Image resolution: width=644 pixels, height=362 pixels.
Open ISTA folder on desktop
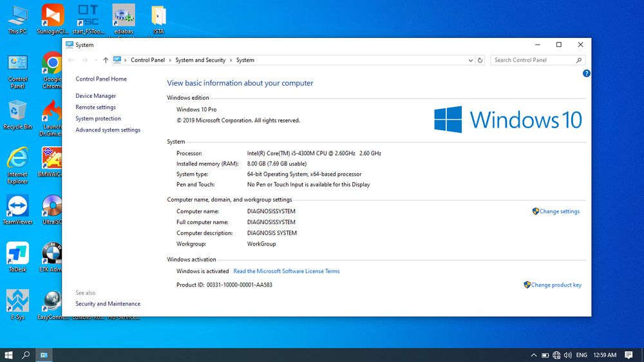pyautogui.click(x=158, y=20)
